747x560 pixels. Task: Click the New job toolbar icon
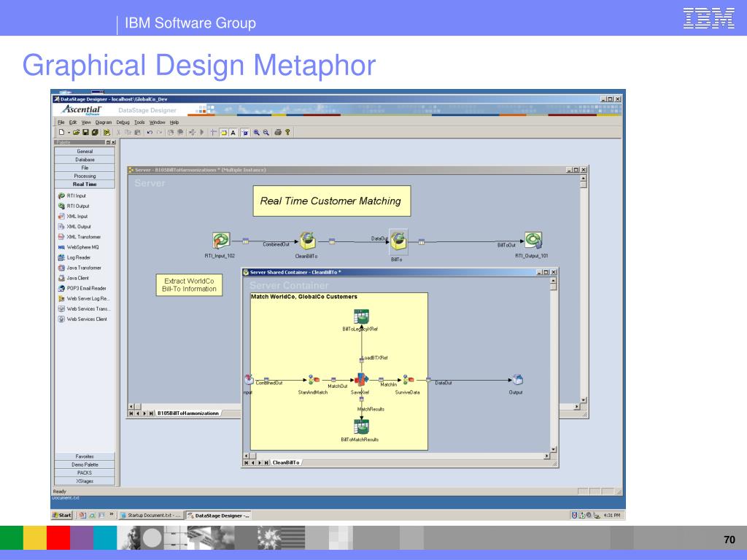pos(61,133)
